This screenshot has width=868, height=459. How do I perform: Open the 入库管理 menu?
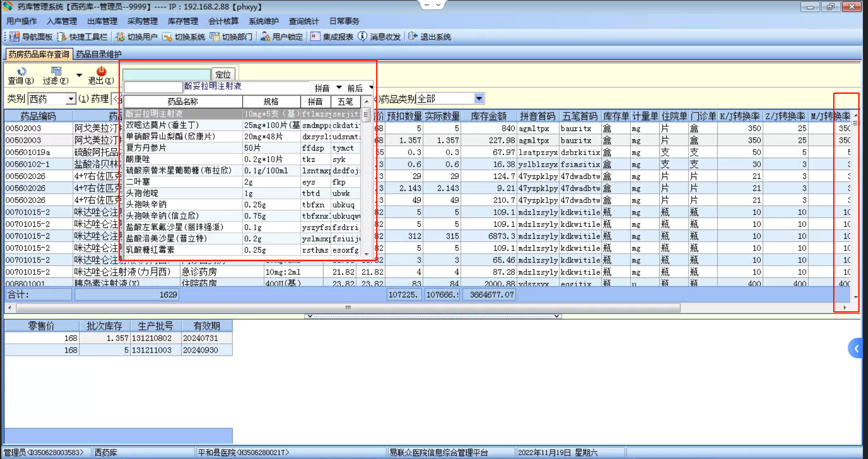click(62, 21)
